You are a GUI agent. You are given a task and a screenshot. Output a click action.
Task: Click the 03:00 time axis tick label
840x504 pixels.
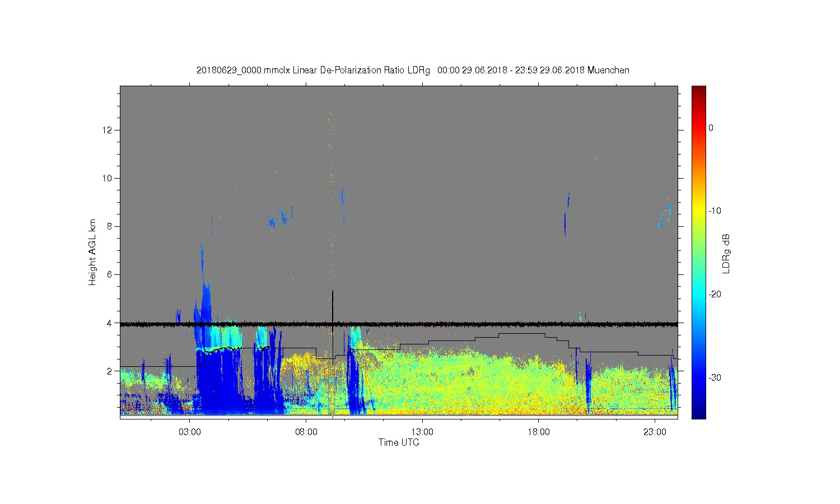[190, 432]
